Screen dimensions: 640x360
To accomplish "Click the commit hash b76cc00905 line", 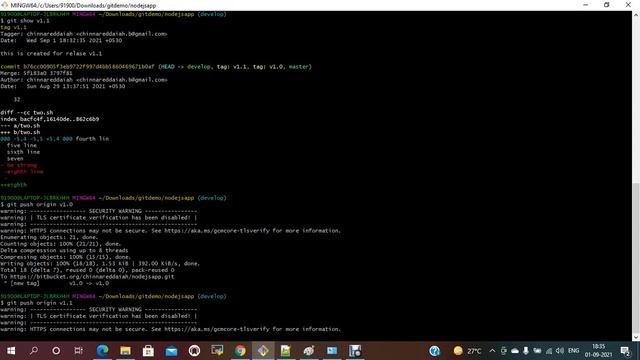I will 156,67.
